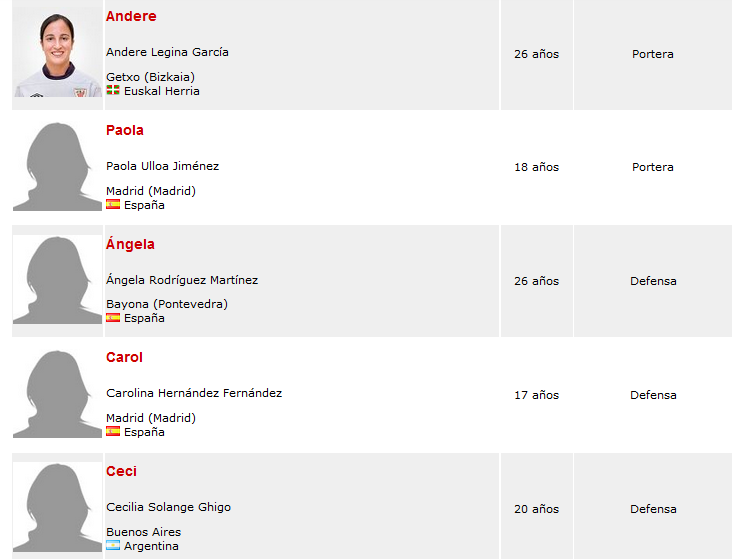Click the Euskal Herria flag icon
732x559 pixels.
point(113,90)
